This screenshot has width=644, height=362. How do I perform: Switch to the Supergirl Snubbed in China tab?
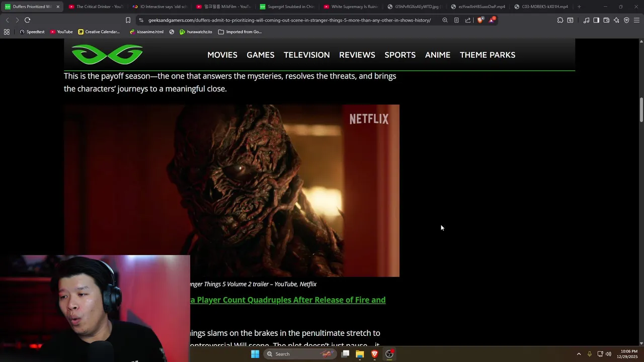(287, 7)
